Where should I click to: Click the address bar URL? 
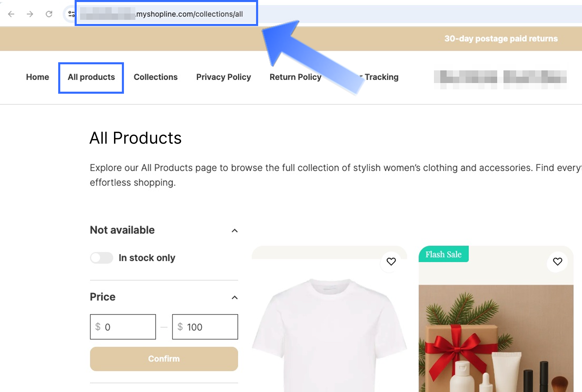pyautogui.click(x=189, y=14)
